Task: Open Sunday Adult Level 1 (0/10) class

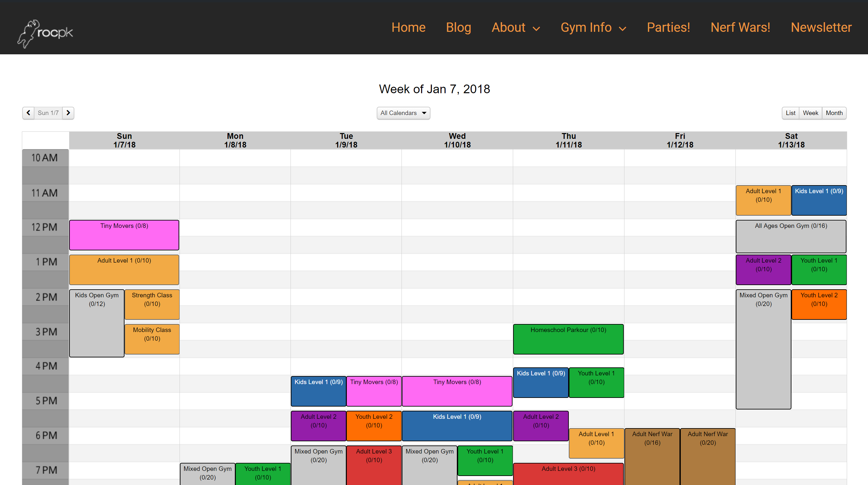Action: pyautogui.click(x=124, y=270)
